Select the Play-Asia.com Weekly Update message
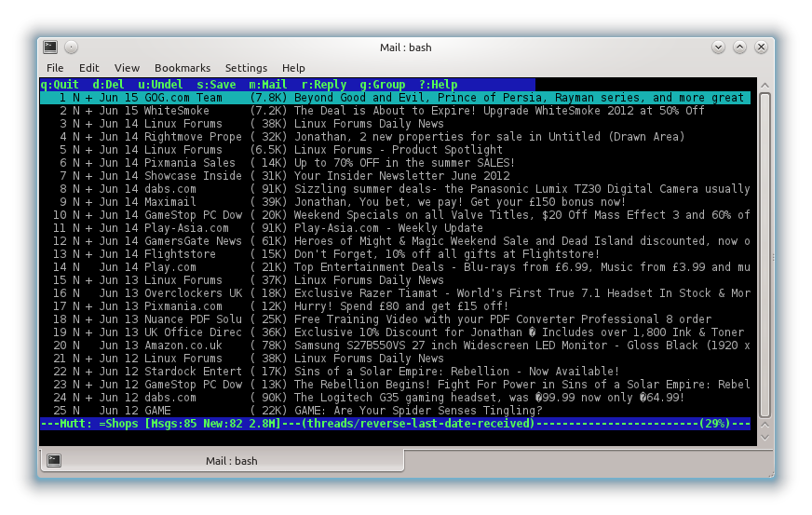This screenshot has height=515, width=812. pyautogui.click(x=395, y=228)
